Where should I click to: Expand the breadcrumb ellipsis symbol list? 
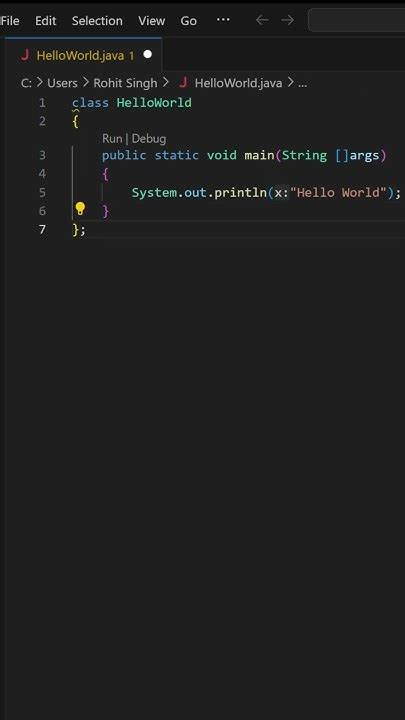303,83
